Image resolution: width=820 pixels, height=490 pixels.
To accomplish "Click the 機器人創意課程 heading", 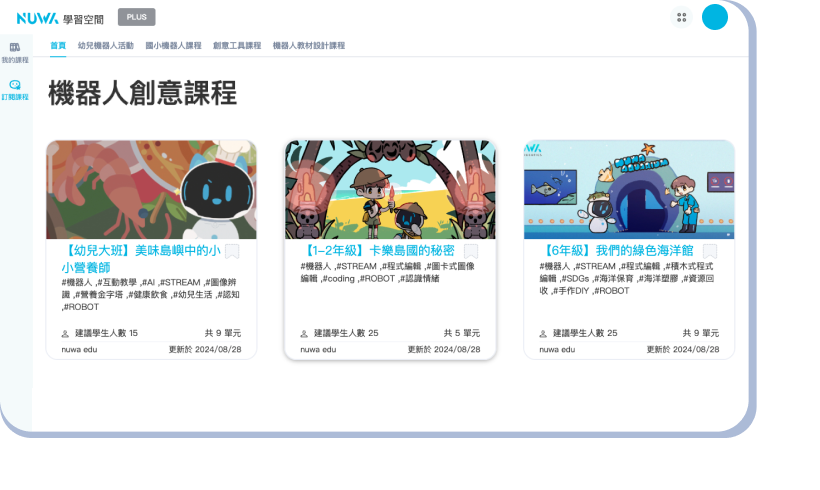I will tap(142, 93).
